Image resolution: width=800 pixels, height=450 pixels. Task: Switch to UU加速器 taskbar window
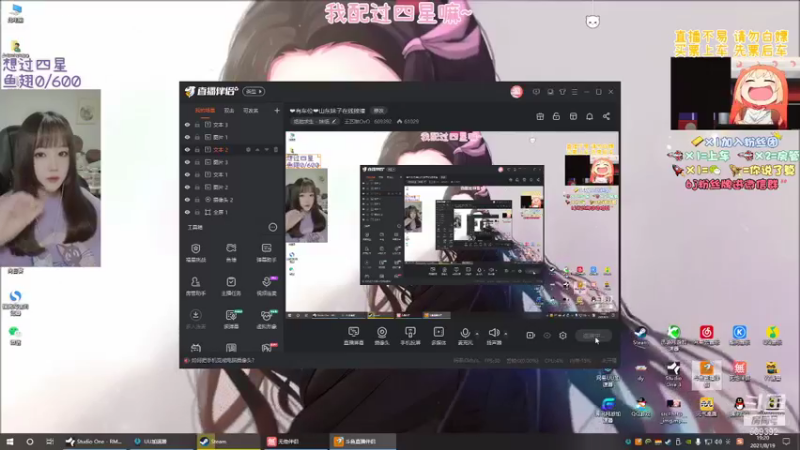tap(161, 442)
